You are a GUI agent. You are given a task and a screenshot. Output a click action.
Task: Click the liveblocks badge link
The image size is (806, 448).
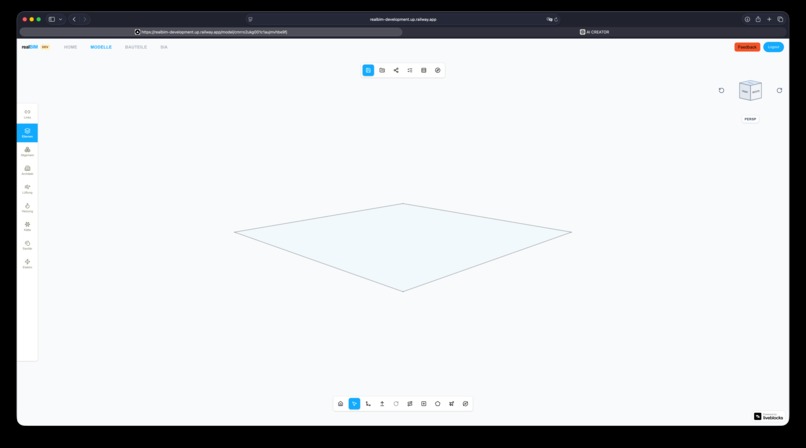point(768,417)
